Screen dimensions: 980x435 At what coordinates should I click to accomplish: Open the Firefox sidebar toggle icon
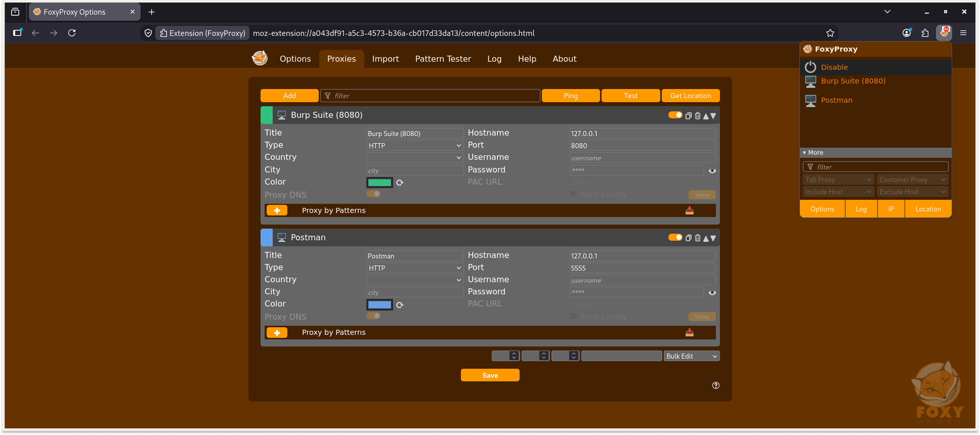17,33
